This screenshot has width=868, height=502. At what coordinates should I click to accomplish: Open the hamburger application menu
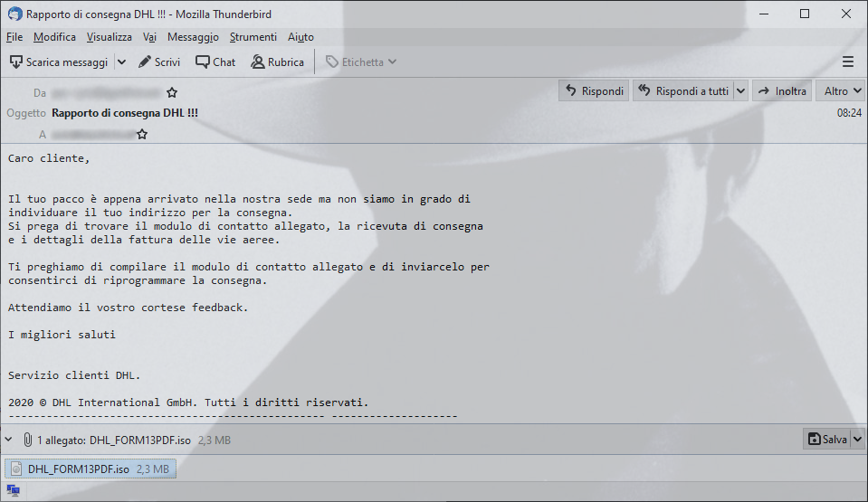pos(847,62)
